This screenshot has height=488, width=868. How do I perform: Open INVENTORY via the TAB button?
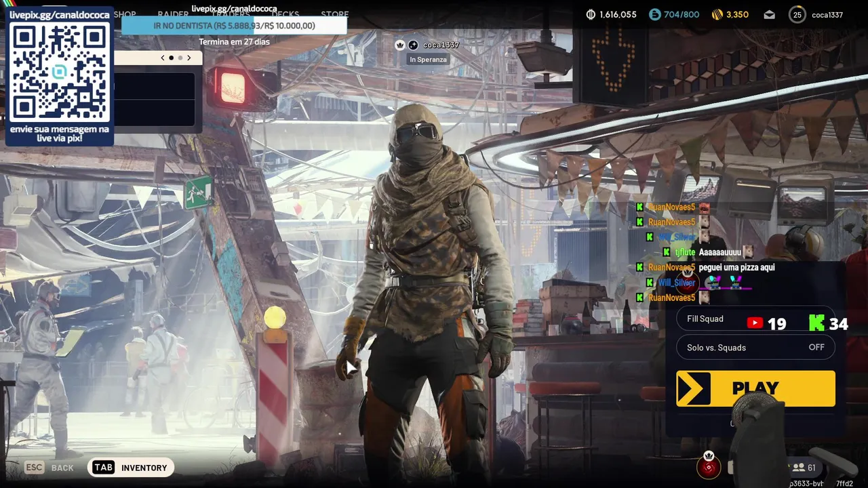point(131,468)
